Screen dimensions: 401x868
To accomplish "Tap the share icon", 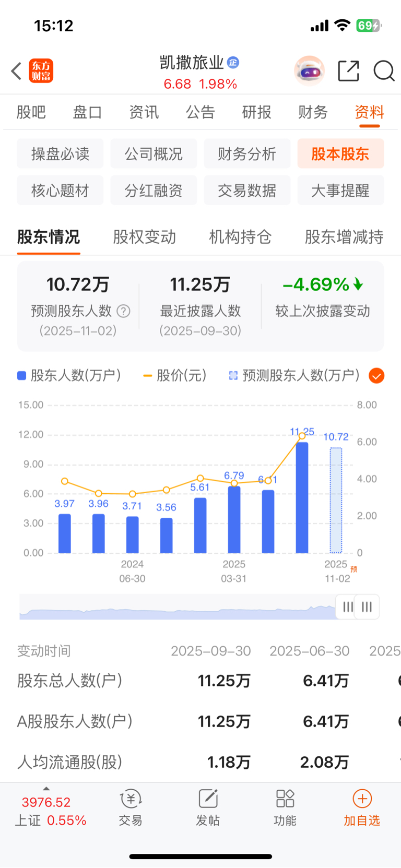I will (348, 71).
